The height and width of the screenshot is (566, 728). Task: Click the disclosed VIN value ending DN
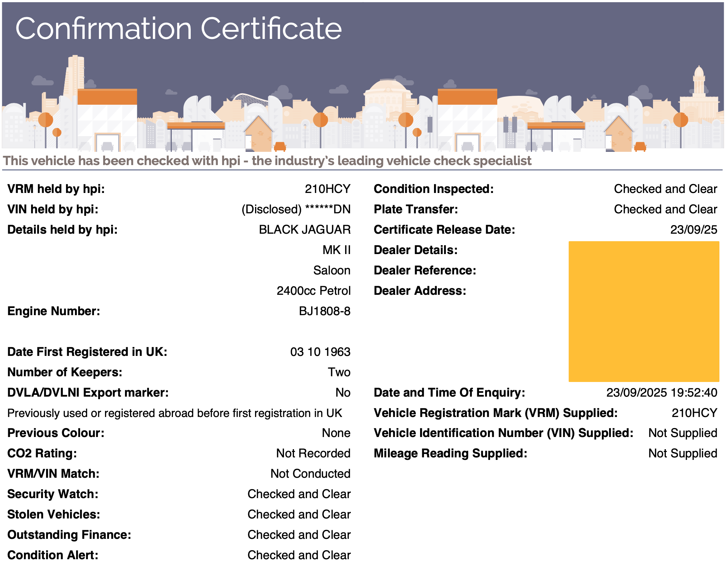tap(296, 209)
